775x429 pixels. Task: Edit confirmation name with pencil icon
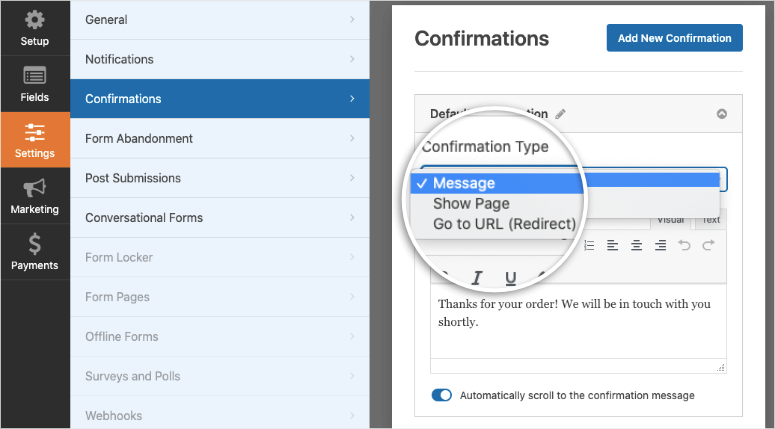560,114
